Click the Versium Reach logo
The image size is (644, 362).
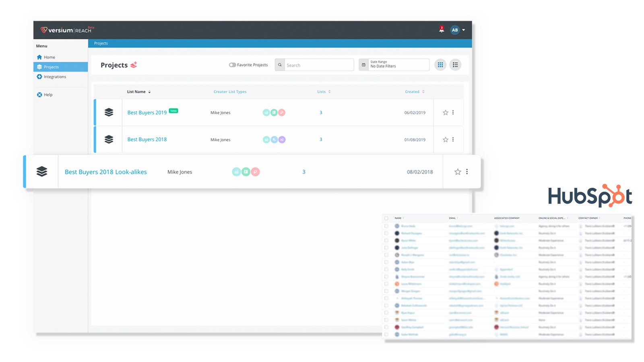pyautogui.click(x=67, y=30)
